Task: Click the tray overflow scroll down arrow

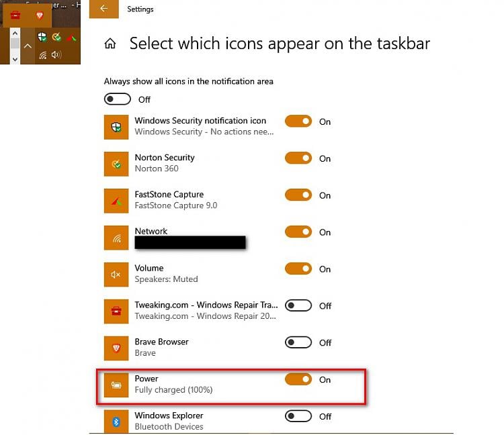Action: click(15, 59)
